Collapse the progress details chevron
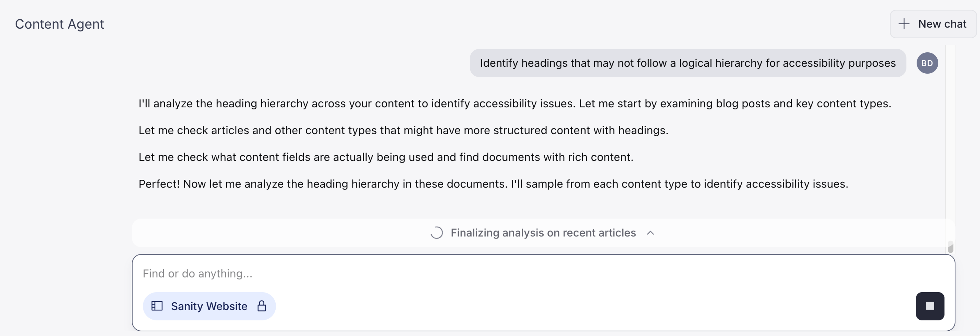 651,233
